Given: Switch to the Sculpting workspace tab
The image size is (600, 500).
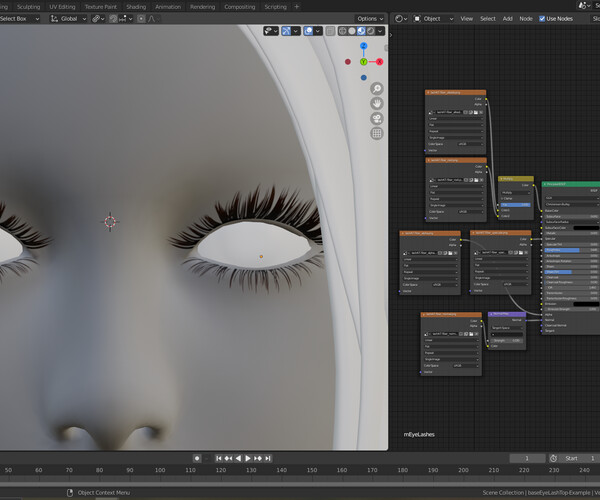Looking at the screenshot, I should click(28, 7).
